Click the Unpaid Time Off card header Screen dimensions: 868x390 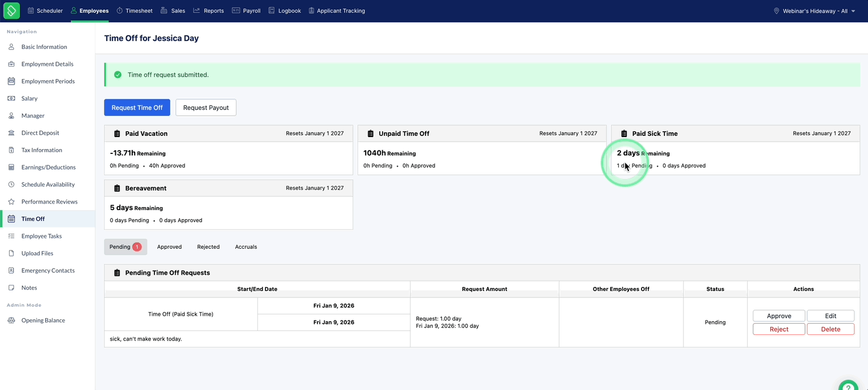[482, 133]
